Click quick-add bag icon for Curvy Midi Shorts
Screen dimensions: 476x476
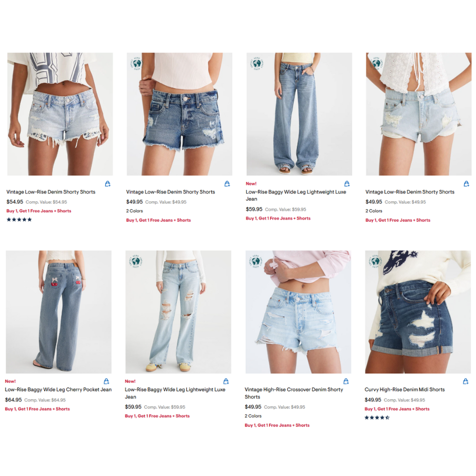click(x=466, y=381)
